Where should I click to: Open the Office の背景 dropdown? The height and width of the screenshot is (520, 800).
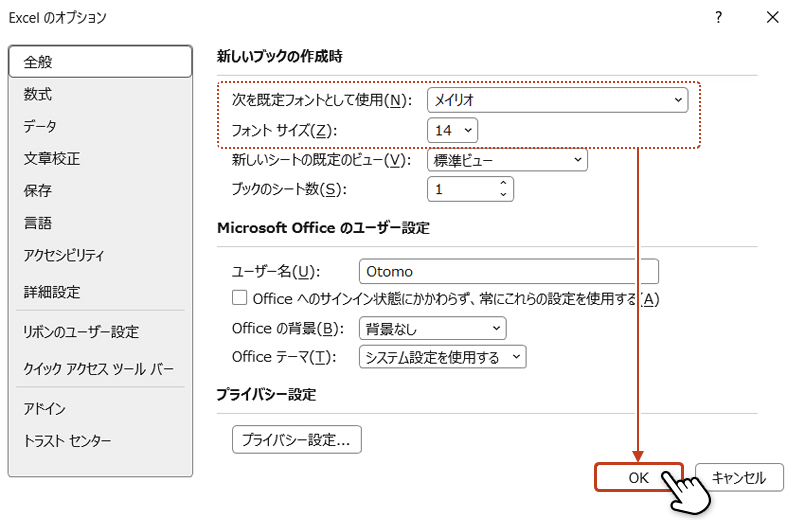coord(433,328)
